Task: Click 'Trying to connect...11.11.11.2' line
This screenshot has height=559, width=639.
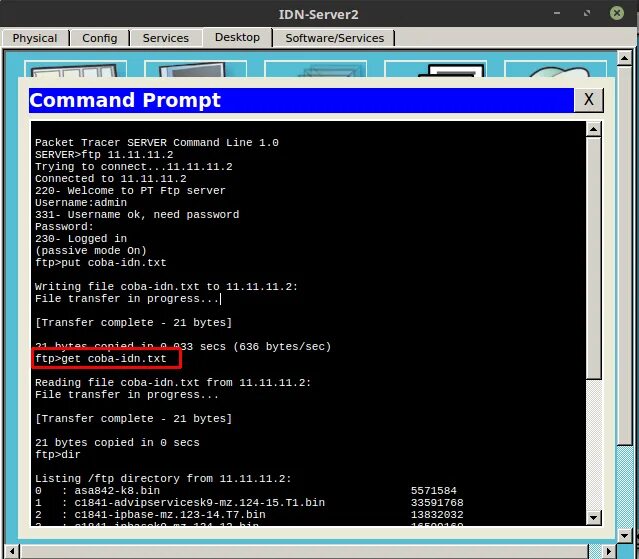Action: click(x=134, y=167)
